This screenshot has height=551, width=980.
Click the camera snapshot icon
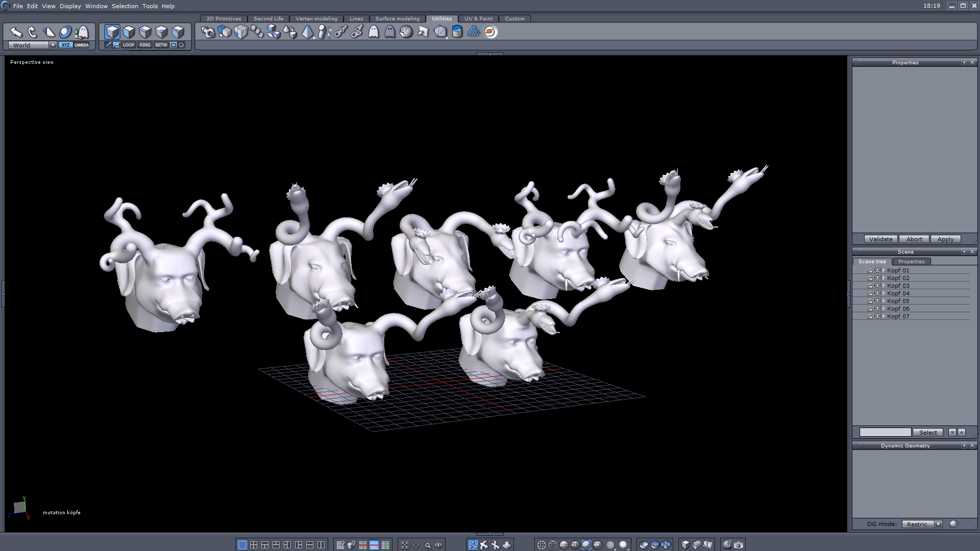739,545
